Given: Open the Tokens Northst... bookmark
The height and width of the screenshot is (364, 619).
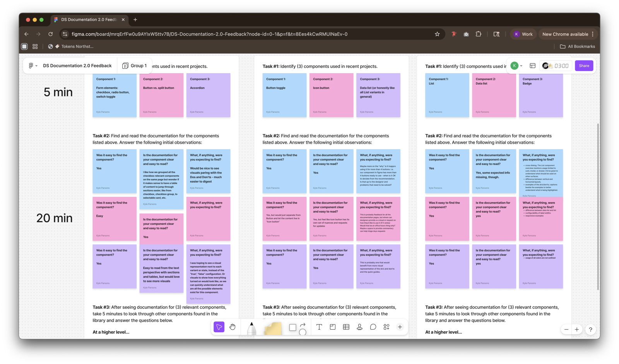Looking at the screenshot, I should click(x=71, y=46).
